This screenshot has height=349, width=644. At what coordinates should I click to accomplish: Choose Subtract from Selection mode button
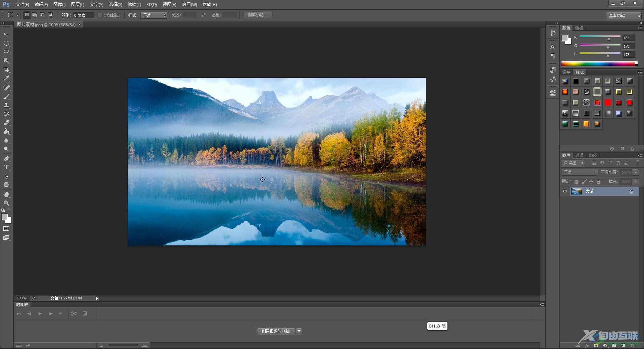tap(43, 15)
